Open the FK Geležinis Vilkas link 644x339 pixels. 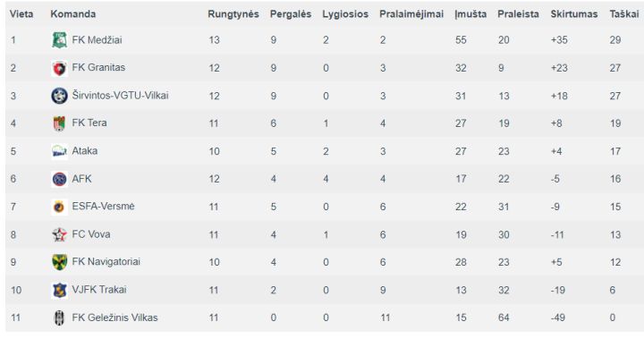coord(114,318)
